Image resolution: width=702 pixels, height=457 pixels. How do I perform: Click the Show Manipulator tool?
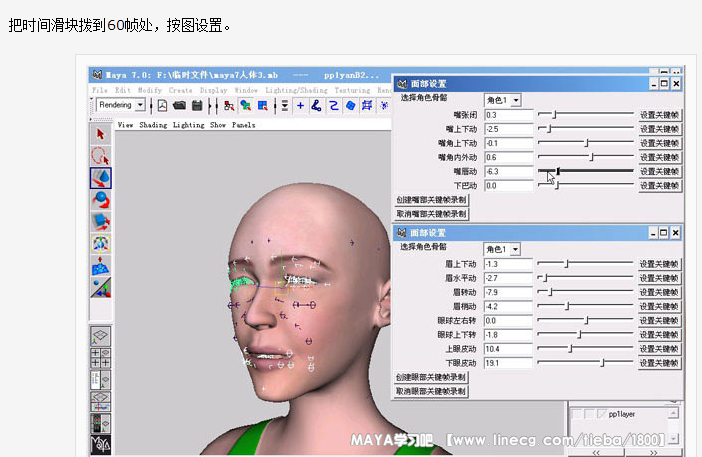pyautogui.click(x=101, y=287)
